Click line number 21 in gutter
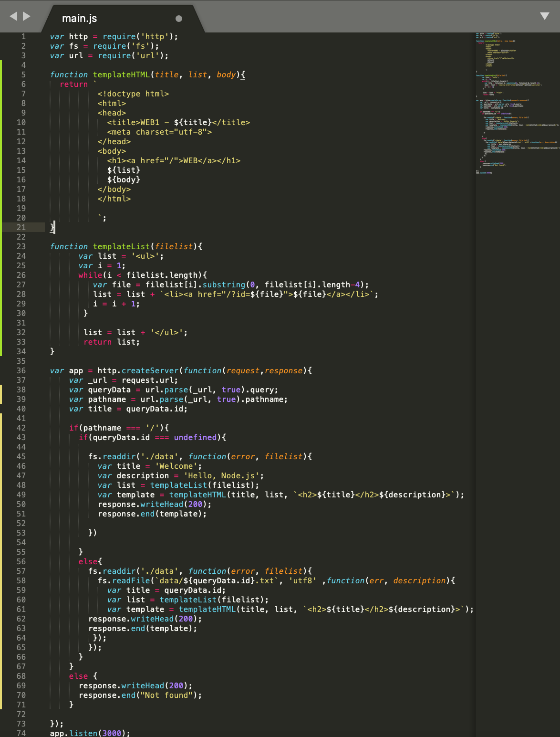 click(x=21, y=227)
